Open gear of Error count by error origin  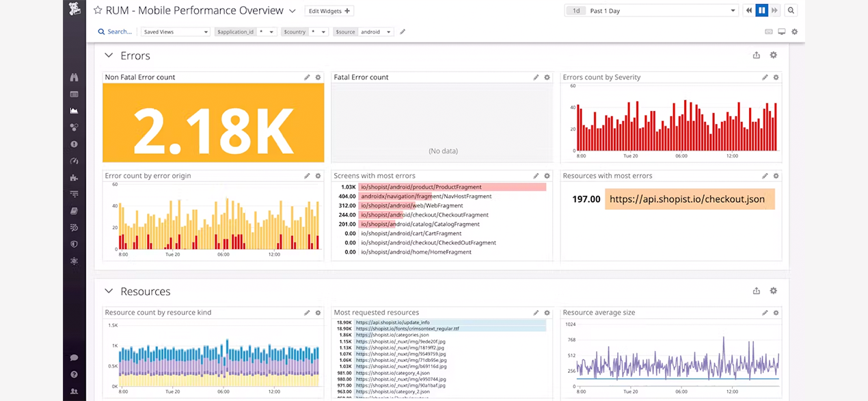click(318, 176)
